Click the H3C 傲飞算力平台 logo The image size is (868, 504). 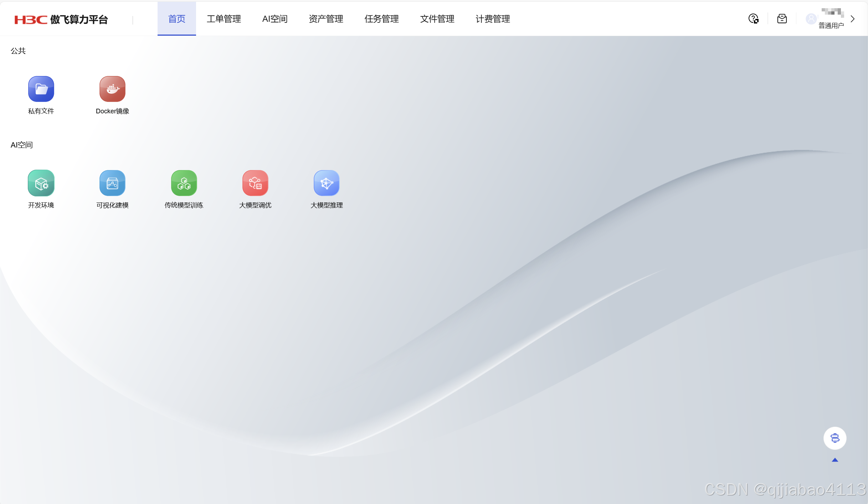pos(61,20)
